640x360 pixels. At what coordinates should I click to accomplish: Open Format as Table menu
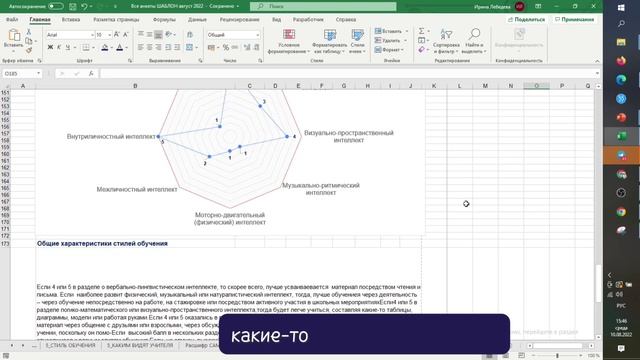329,41
